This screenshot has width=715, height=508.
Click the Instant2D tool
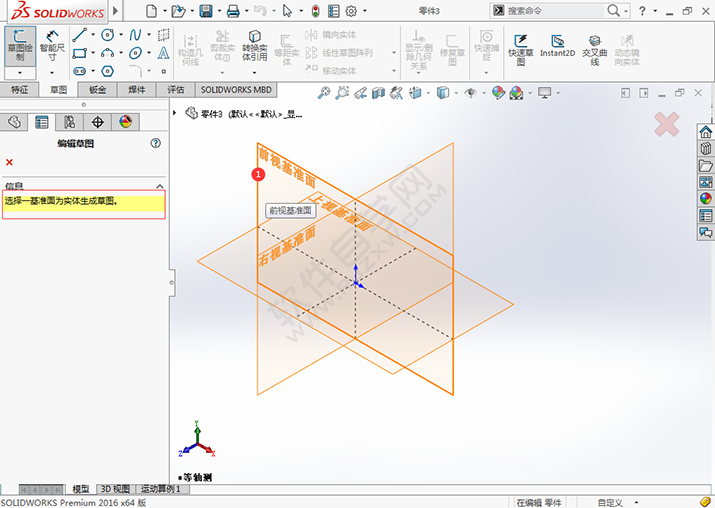(557, 46)
